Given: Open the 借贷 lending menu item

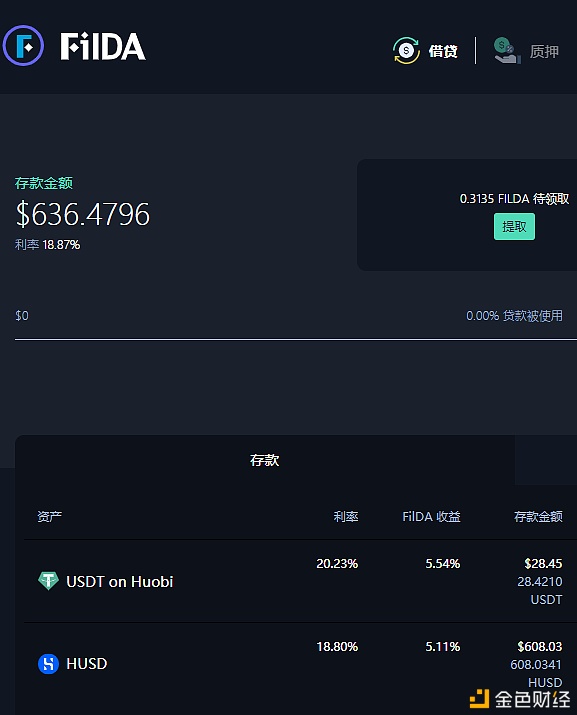Looking at the screenshot, I should click(443, 51).
